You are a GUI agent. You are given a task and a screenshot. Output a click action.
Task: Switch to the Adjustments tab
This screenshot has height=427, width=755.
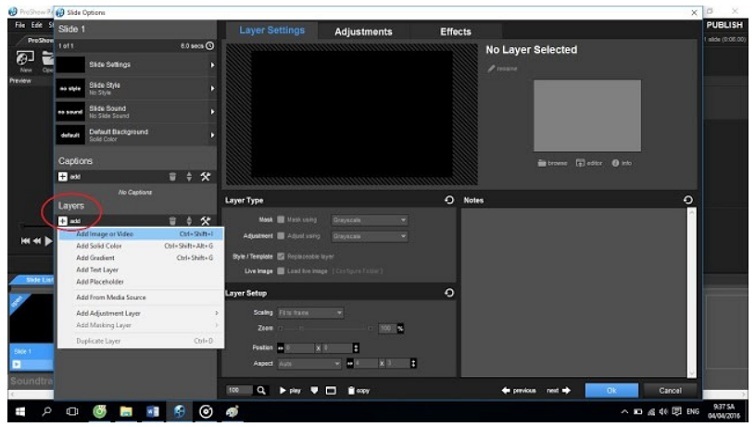click(x=363, y=32)
